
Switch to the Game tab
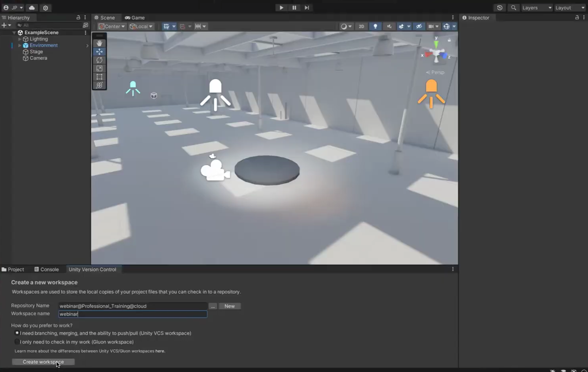click(x=135, y=18)
